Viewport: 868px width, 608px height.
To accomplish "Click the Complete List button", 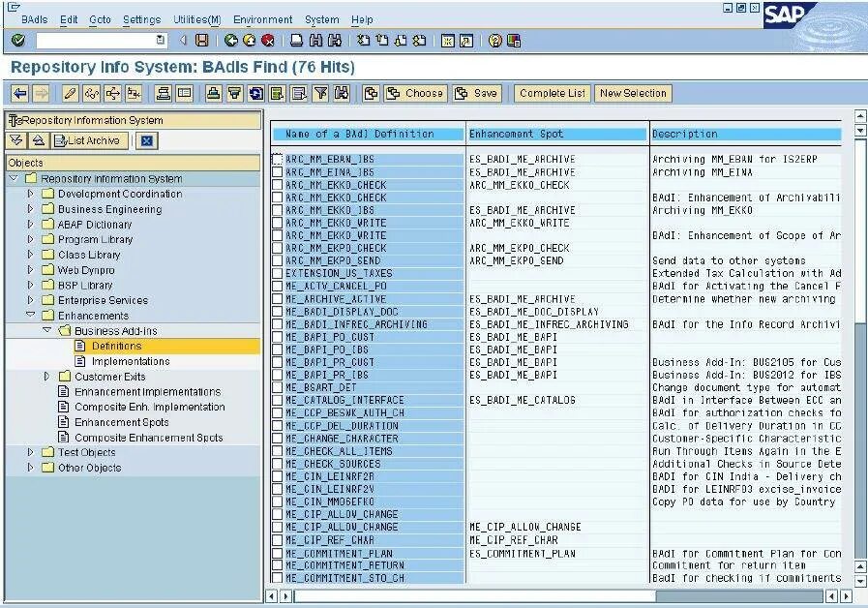I will (553, 93).
